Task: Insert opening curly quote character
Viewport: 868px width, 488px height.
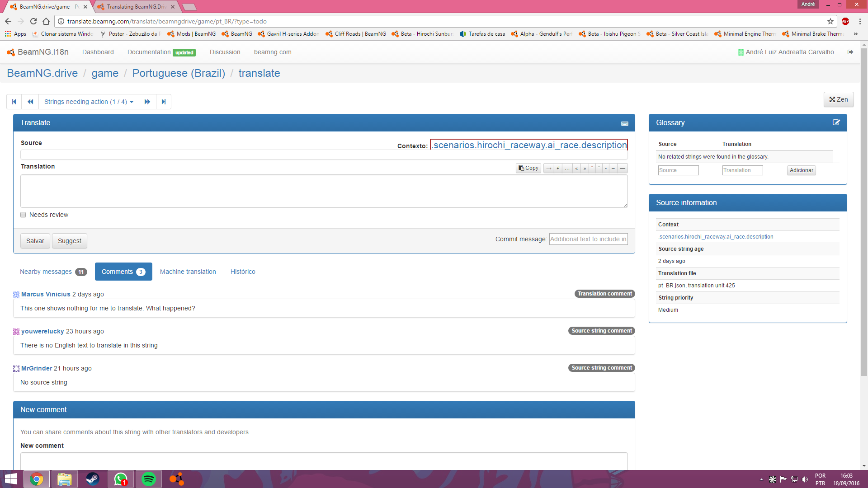Action: [592, 168]
